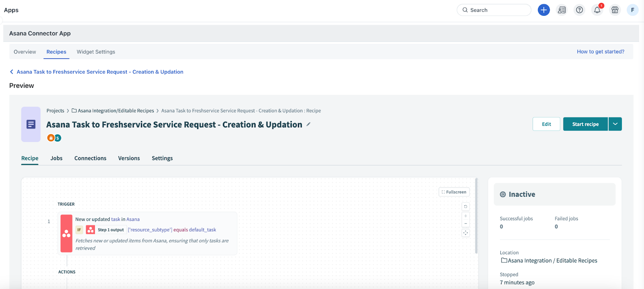Click the Start recipe button

(x=585, y=124)
